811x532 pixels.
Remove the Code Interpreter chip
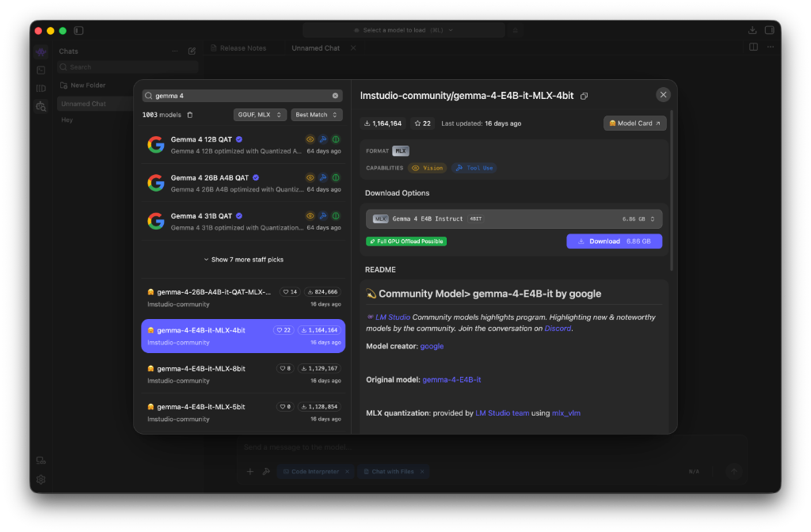point(348,472)
